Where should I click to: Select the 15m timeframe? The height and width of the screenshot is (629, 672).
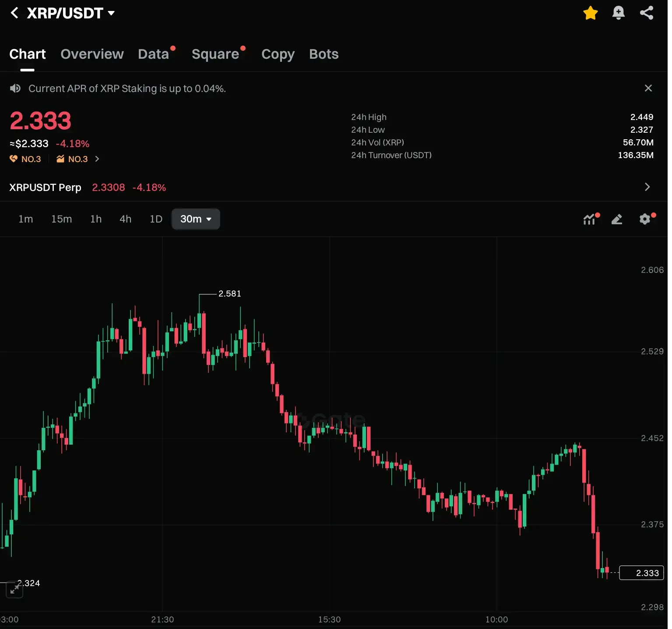[x=62, y=219]
